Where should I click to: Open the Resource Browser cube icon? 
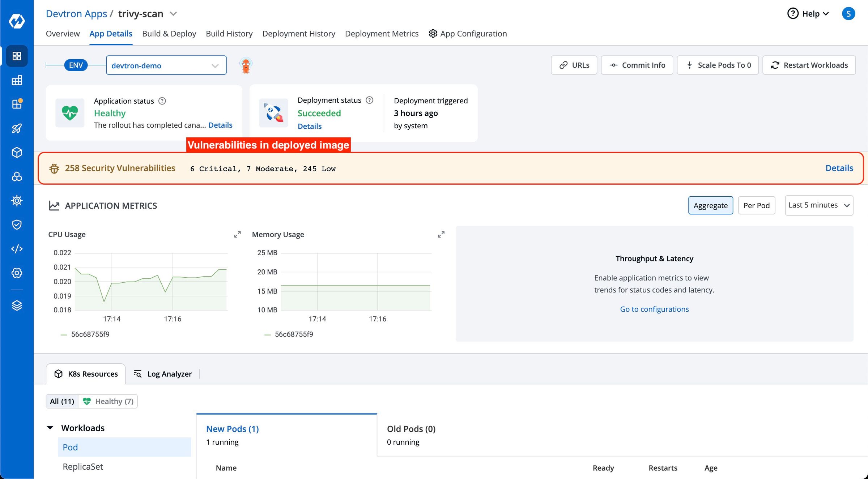17,152
